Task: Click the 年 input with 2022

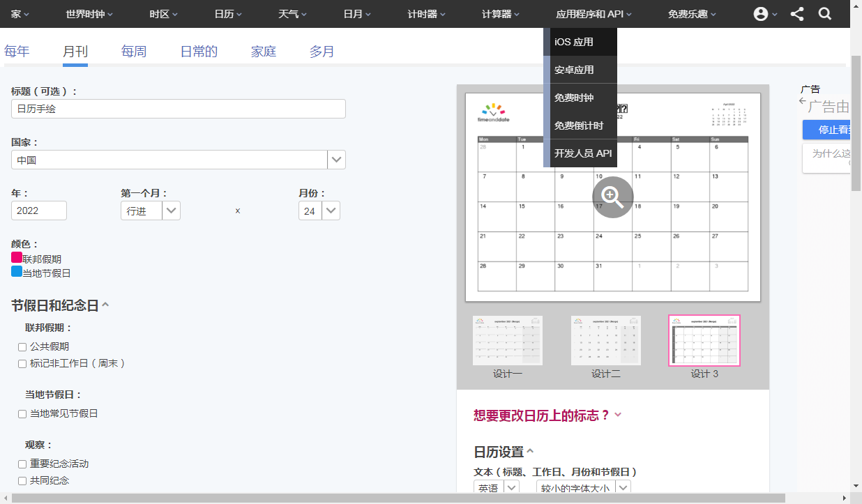Action: 39,211
